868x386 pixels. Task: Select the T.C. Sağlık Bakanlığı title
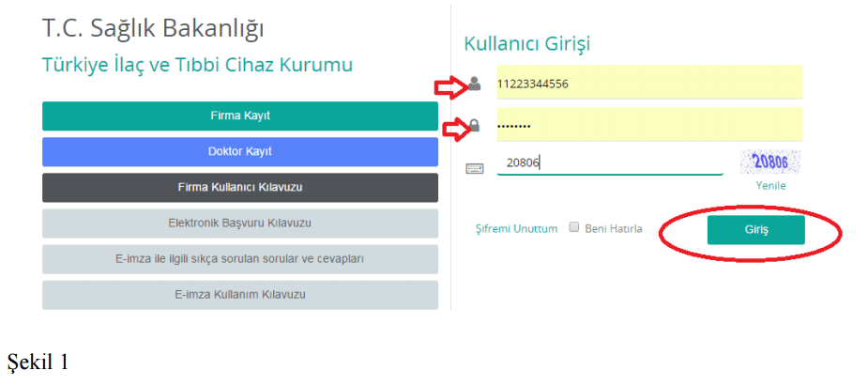point(153,29)
